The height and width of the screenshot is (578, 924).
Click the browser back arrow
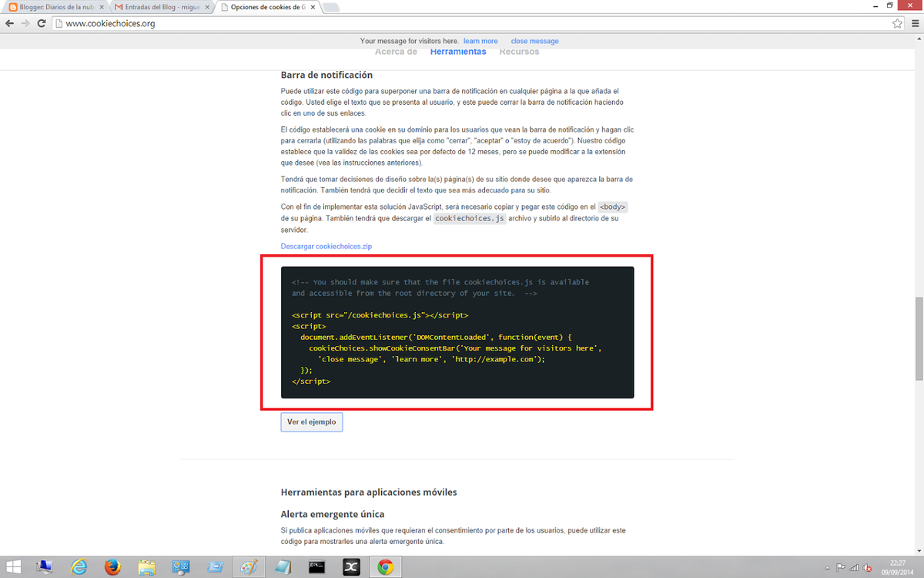(x=9, y=24)
